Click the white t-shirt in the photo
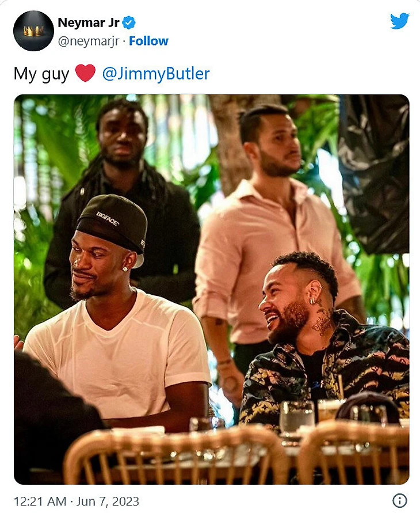 (120, 355)
